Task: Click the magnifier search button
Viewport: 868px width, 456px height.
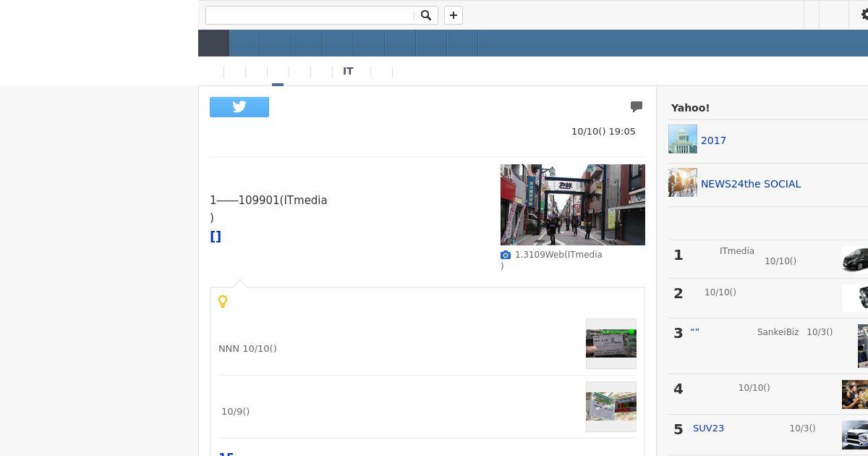Action: pos(426,15)
